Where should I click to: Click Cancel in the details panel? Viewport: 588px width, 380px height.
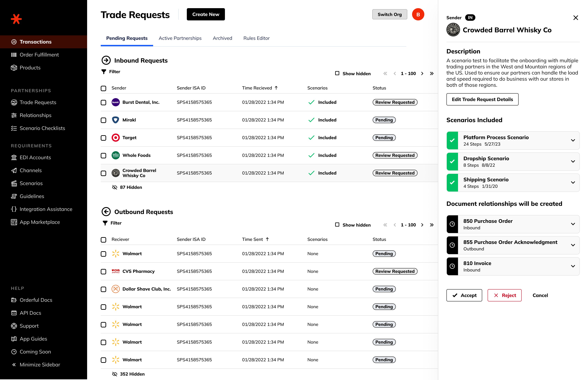point(540,295)
